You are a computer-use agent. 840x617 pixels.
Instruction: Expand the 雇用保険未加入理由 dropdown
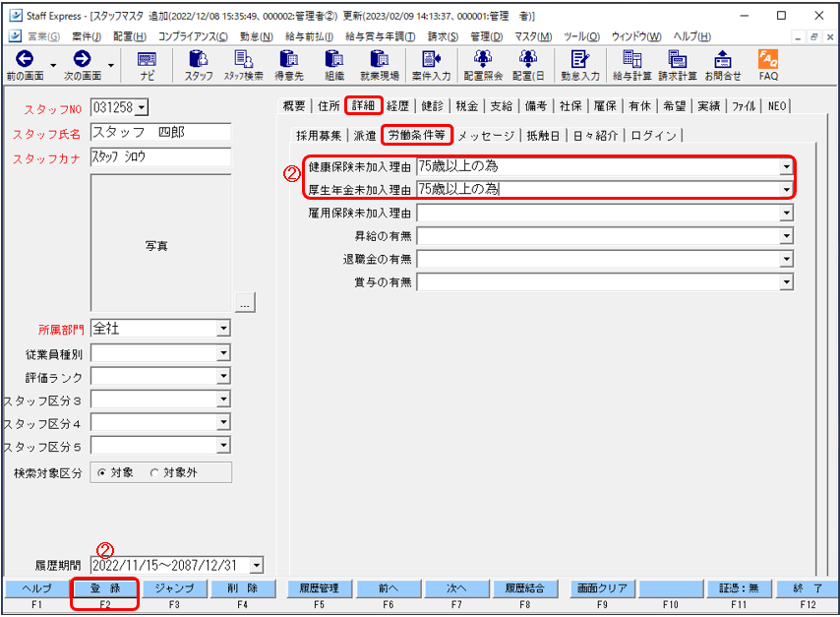click(x=786, y=213)
